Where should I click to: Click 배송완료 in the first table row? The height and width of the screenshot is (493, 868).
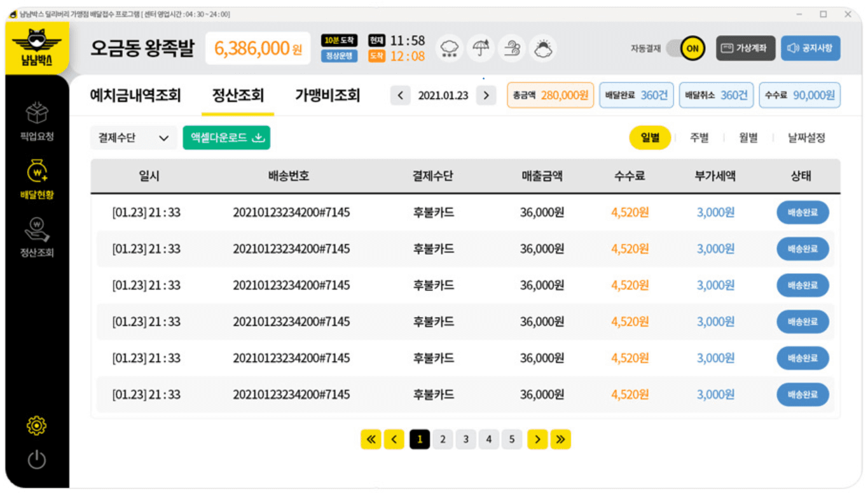[803, 213]
